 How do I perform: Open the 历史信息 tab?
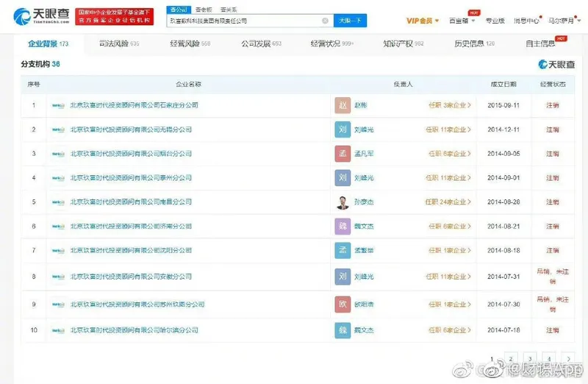[x=474, y=44]
